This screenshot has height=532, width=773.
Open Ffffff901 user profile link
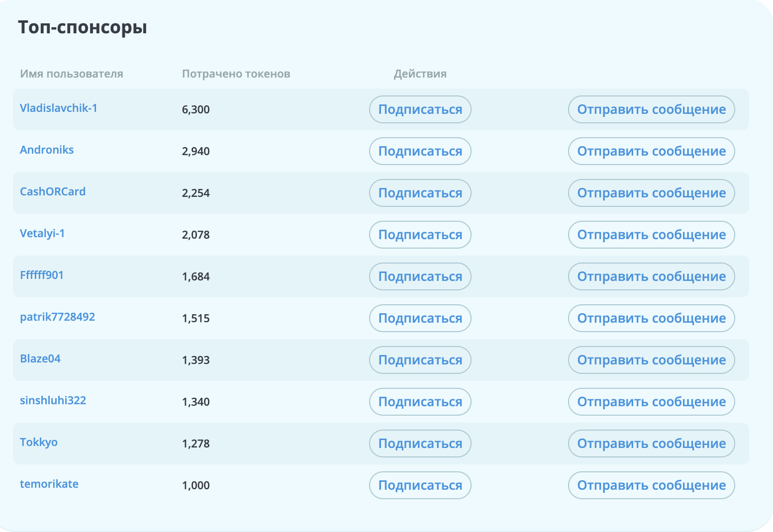click(42, 275)
